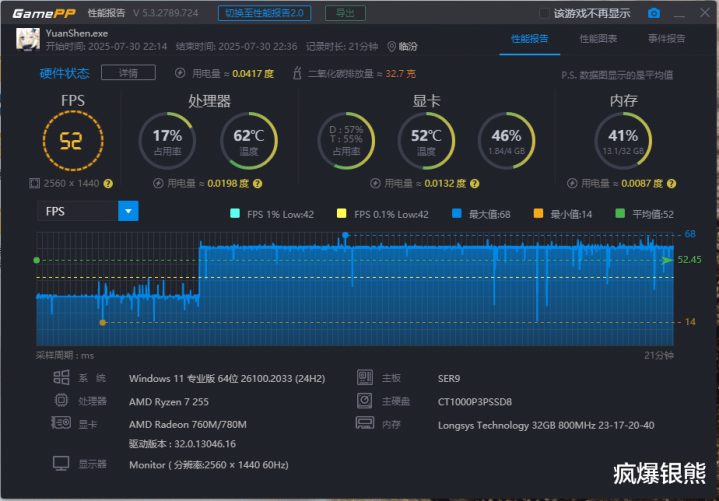Image resolution: width=719 pixels, height=501 pixels.
Task: Click power icon before processor 用电量 0.0198
Action: (158, 184)
